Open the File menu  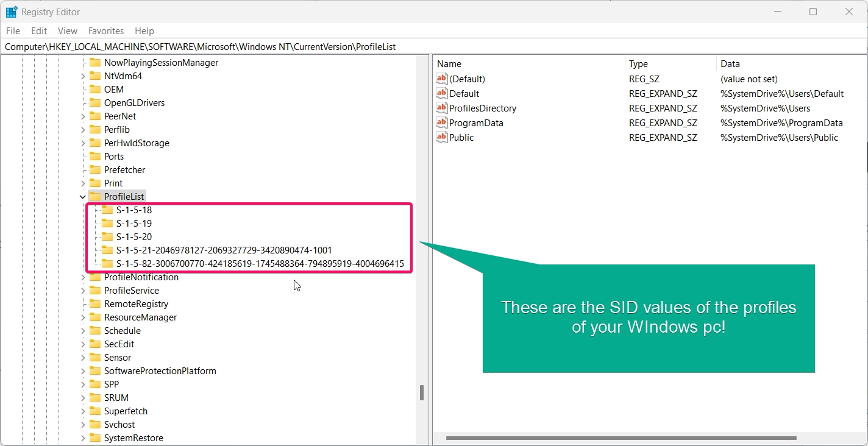(x=13, y=30)
